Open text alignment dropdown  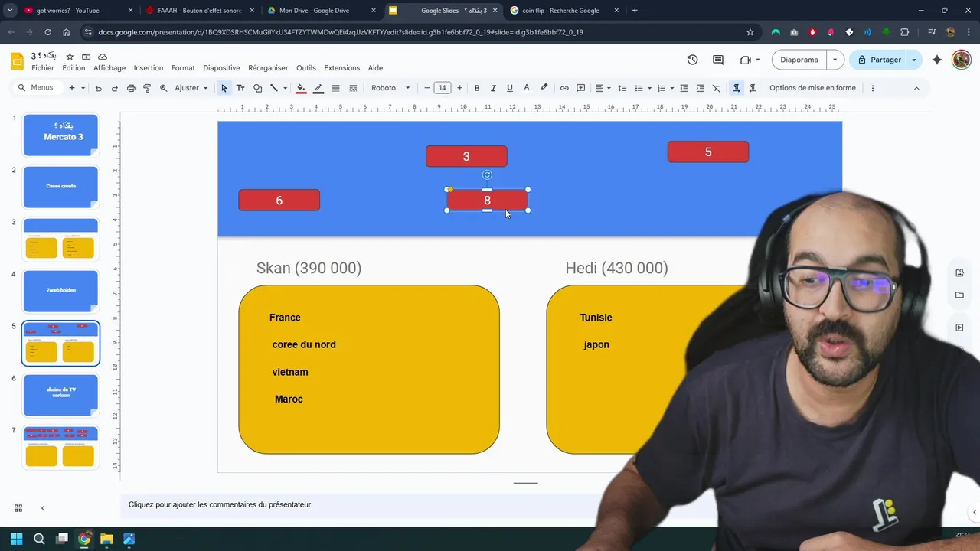coord(603,88)
